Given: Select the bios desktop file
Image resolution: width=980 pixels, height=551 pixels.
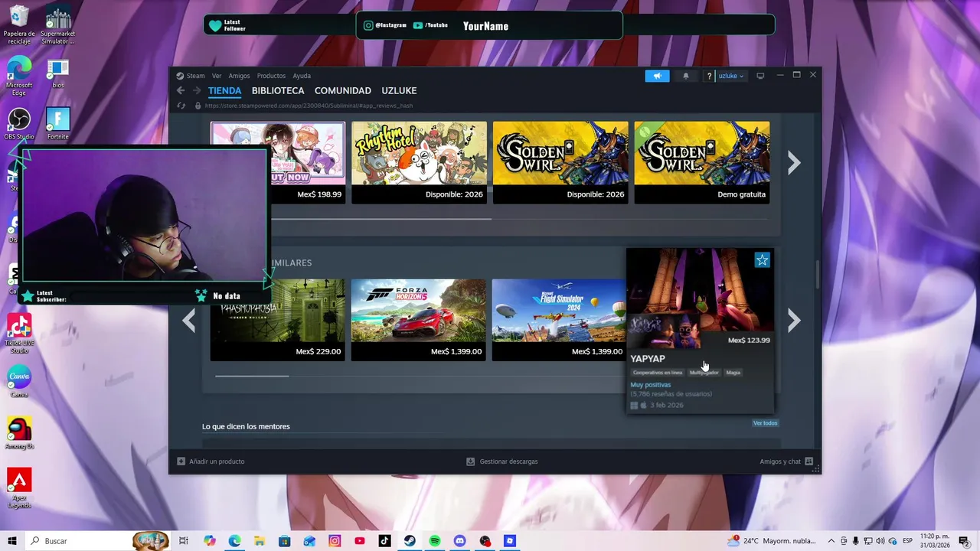Looking at the screenshot, I should [58, 73].
